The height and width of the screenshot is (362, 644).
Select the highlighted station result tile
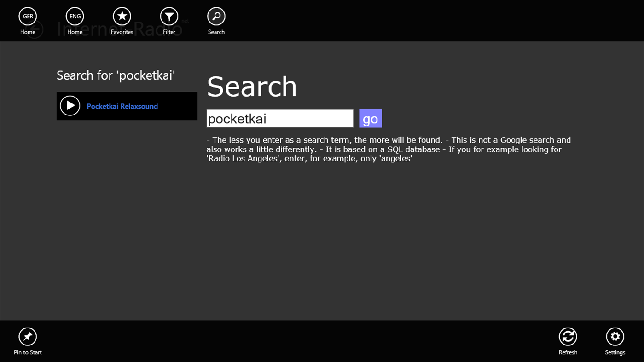point(127,106)
